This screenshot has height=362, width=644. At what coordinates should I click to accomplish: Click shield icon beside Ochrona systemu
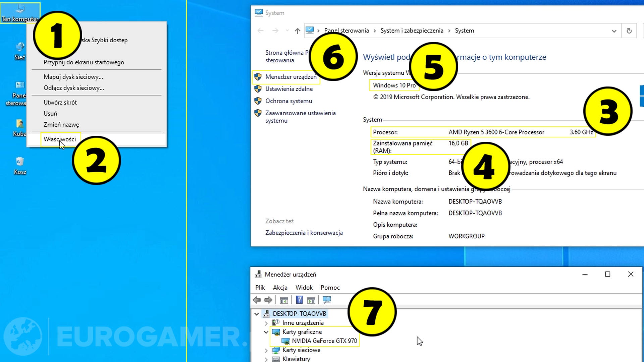tap(258, 101)
